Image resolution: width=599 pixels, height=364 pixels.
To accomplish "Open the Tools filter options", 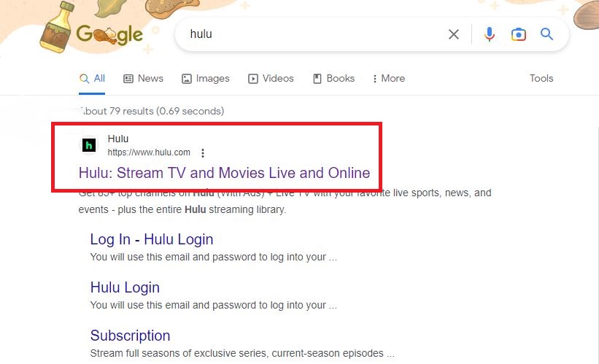I will coord(541,78).
